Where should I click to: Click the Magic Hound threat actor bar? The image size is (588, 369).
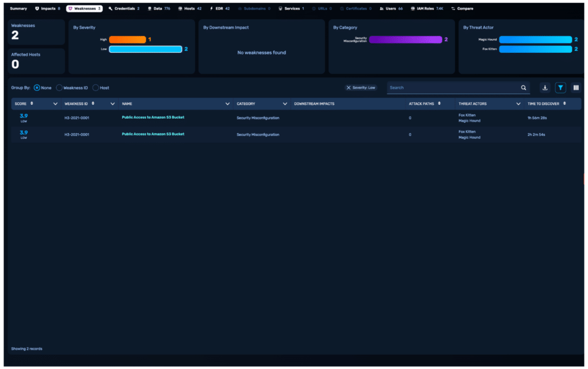tap(536, 40)
